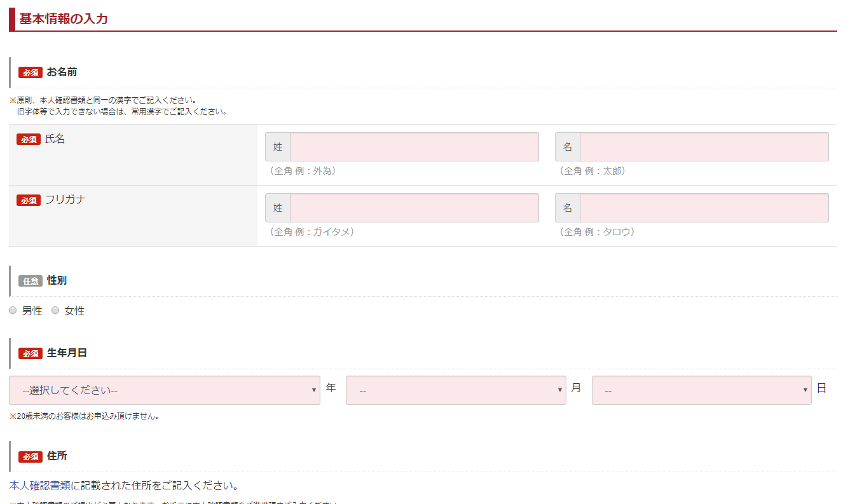Click the お名前 section heading
Image resolution: width=862 pixels, height=504 pixels.
pyautogui.click(x=62, y=72)
